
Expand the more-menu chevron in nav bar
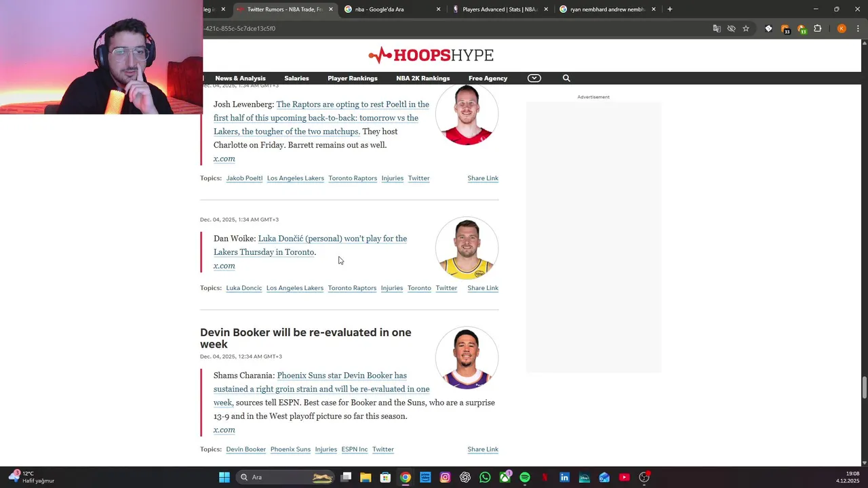[x=534, y=79]
